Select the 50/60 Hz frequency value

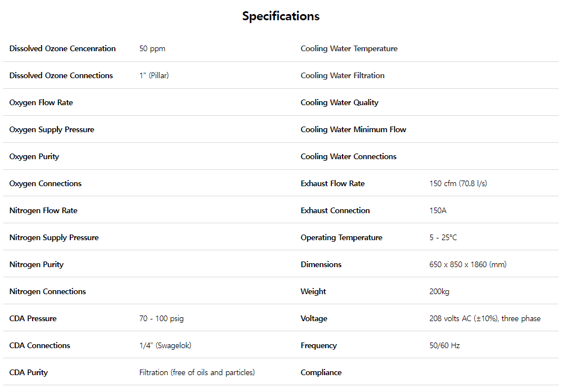point(444,346)
